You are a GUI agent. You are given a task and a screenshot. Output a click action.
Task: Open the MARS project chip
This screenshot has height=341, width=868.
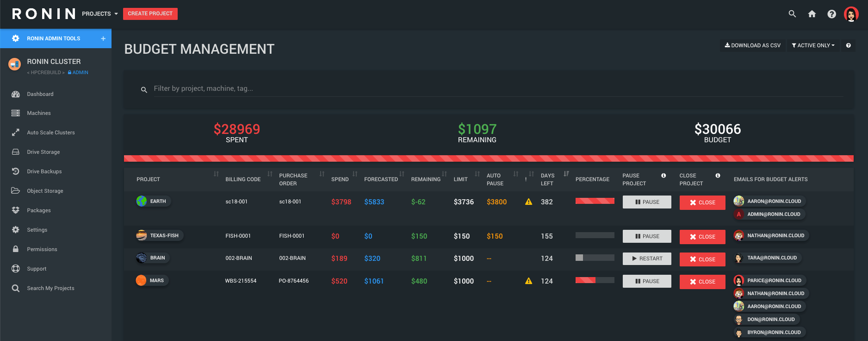pos(152,281)
